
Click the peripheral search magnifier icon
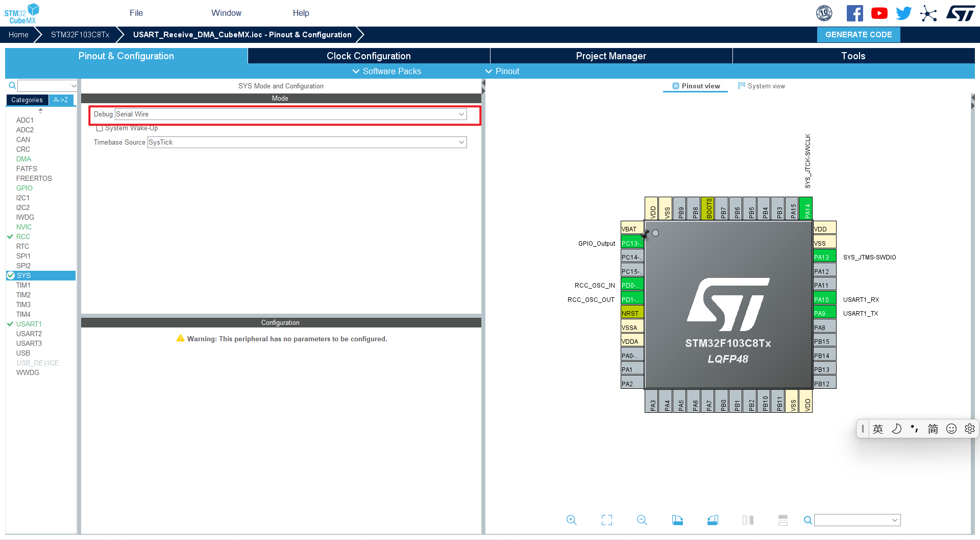pos(12,86)
